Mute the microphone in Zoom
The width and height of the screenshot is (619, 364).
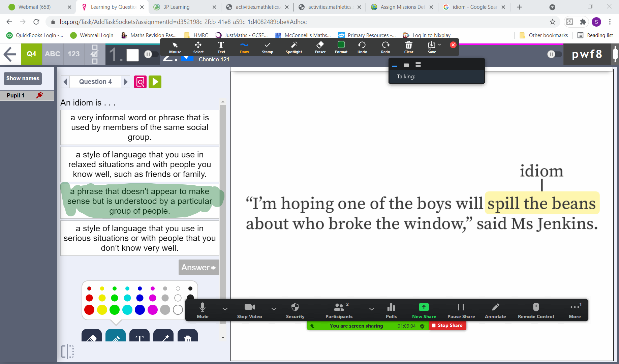(x=203, y=310)
